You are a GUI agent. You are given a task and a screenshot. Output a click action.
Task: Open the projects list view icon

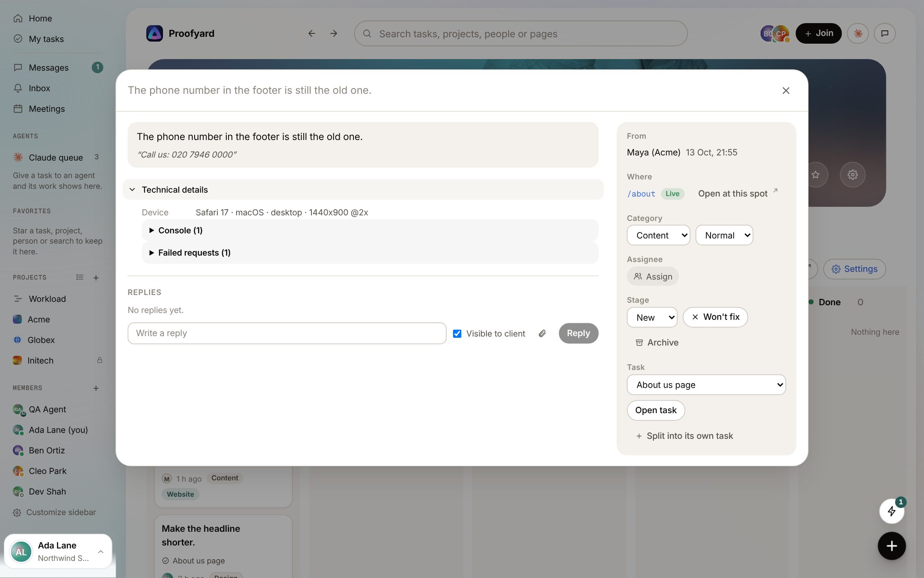point(80,277)
